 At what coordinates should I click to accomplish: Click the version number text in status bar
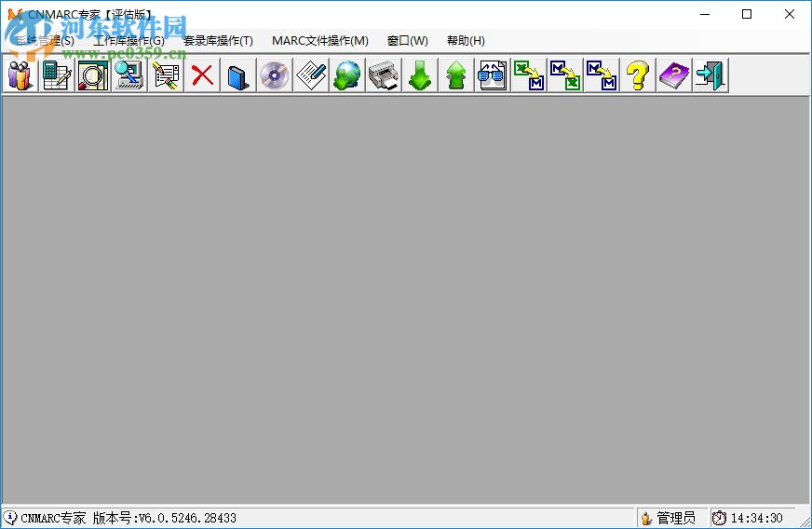164,518
